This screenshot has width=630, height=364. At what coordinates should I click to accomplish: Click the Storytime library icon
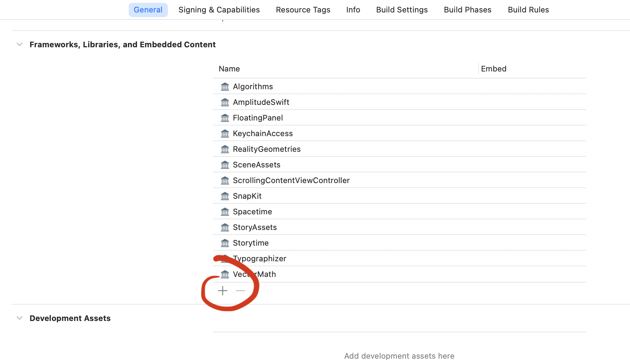pyautogui.click(x=225, y=243)
